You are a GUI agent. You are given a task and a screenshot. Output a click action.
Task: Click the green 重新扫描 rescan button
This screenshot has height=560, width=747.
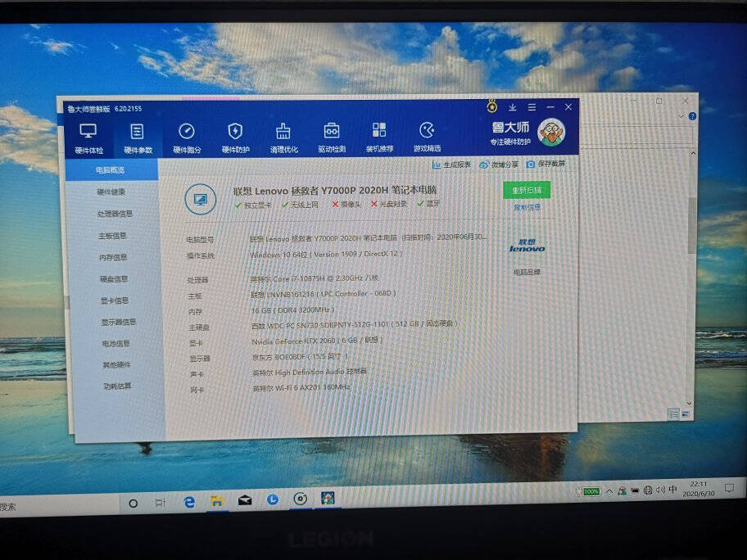527,190
